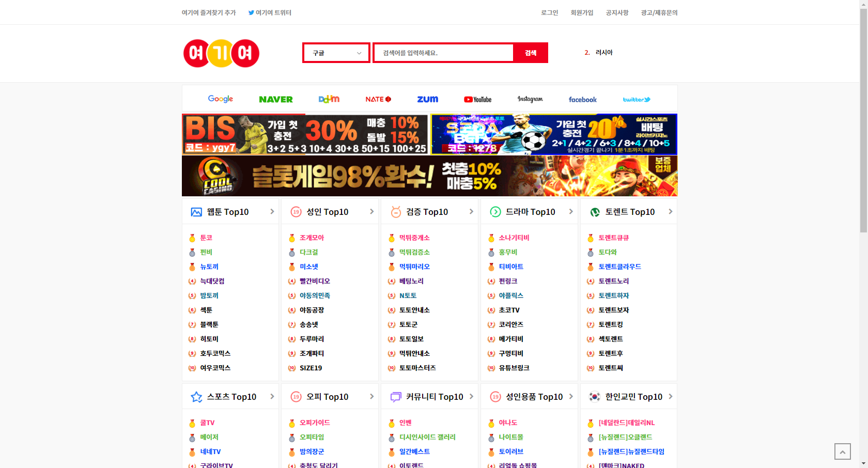Image resolution: width=868 pixels, height=468 pixels.
Task: Open the NAVER shortcut logo
Action: (276, 99)
